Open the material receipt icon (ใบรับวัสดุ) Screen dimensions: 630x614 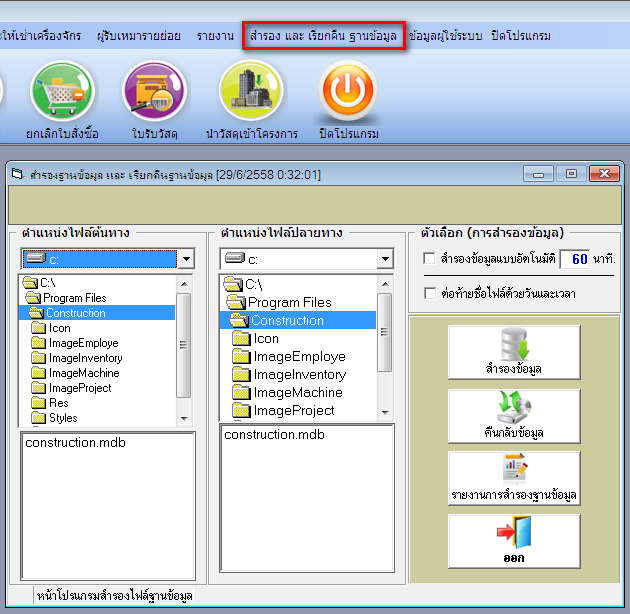(x=154, y=91)
